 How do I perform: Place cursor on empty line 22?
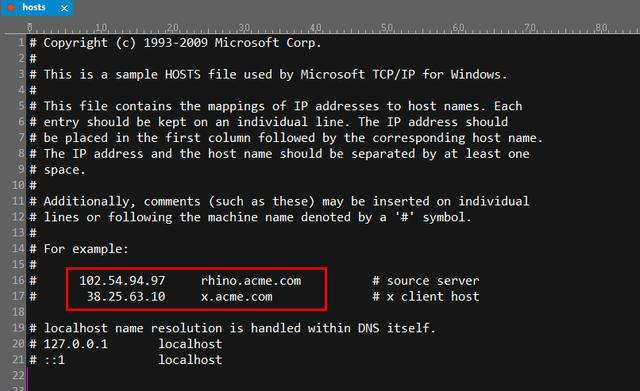[327, 375]
